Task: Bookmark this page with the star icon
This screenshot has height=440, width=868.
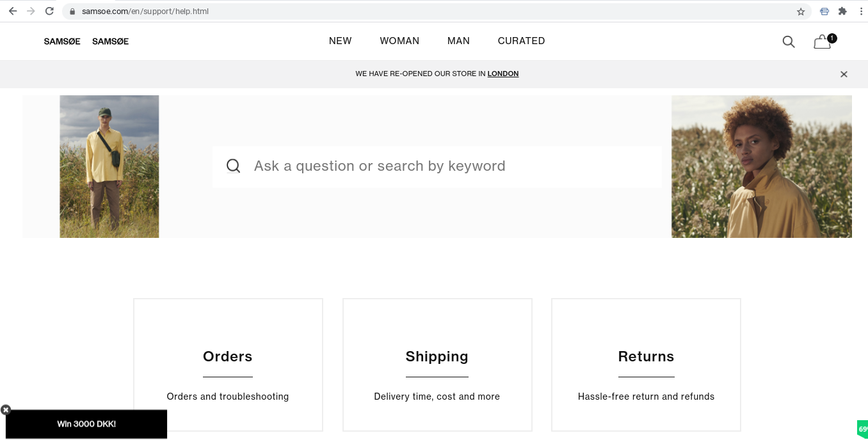Action: pyautogui.click(x=801, y=12)
